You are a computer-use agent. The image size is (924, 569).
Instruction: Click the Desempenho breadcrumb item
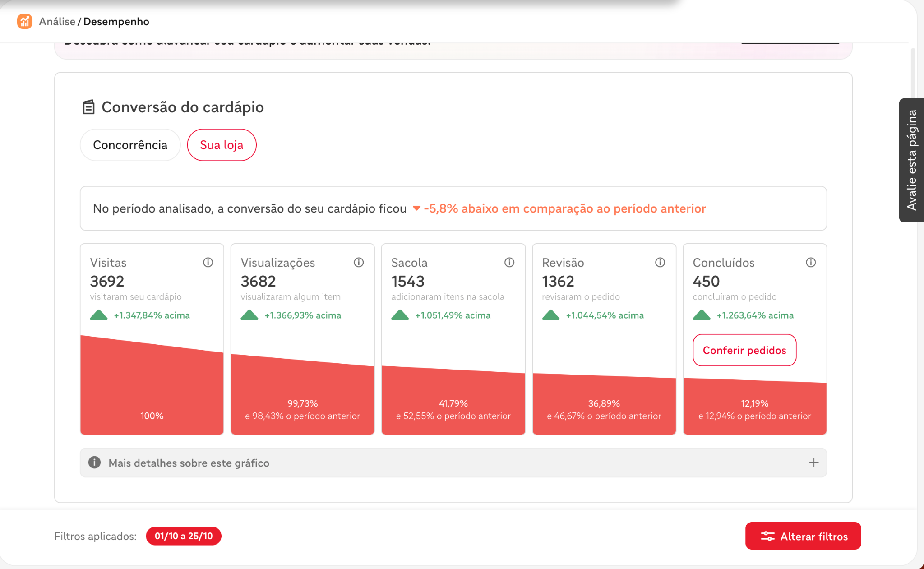coord(116,21)
